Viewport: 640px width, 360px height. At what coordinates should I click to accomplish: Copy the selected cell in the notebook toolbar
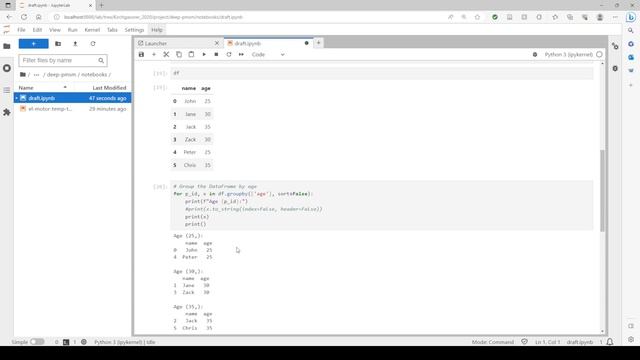[x=179, y=54]
